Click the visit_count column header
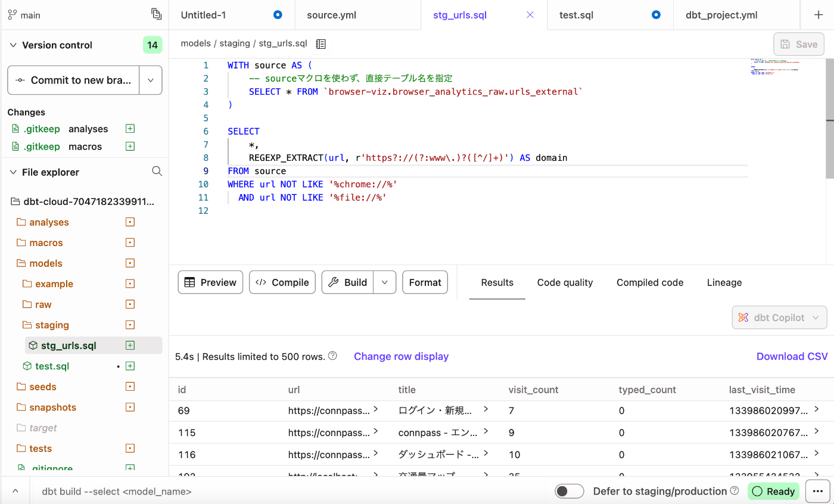 coord(533,390)
